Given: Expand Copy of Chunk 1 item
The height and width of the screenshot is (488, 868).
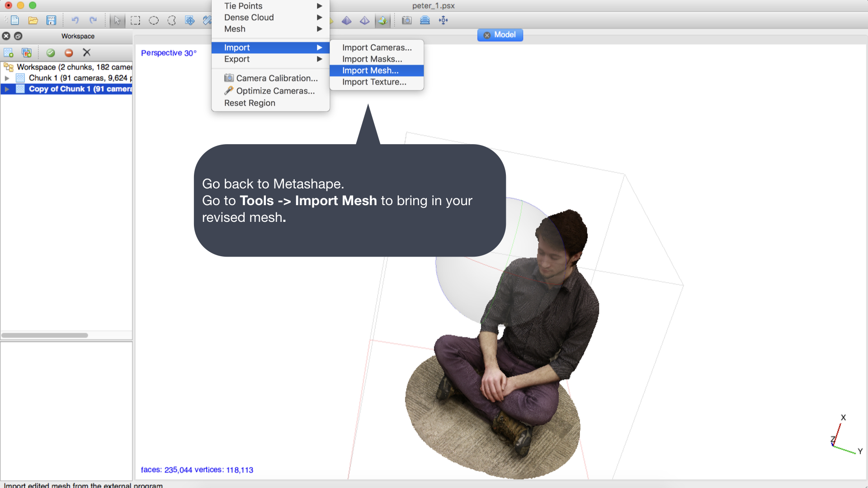Looking at the screenshot, I should coord(7,89).
